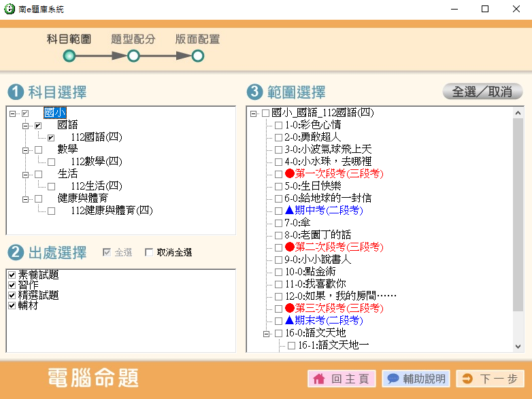Viewport: 532px width, 399px height.
Task: Collapse the 生活 tree node
Action: click(25, 175)
